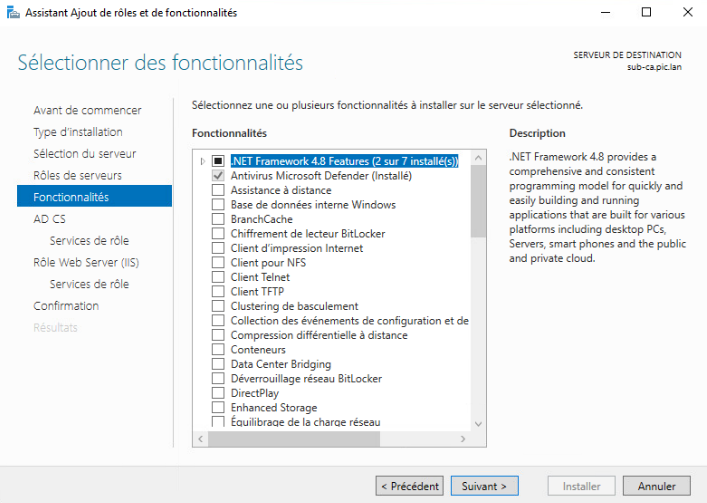Click the horizontal scrollbar thumb of features list
Viewport: 707px width, 503px height.
[x=294, y=439]
